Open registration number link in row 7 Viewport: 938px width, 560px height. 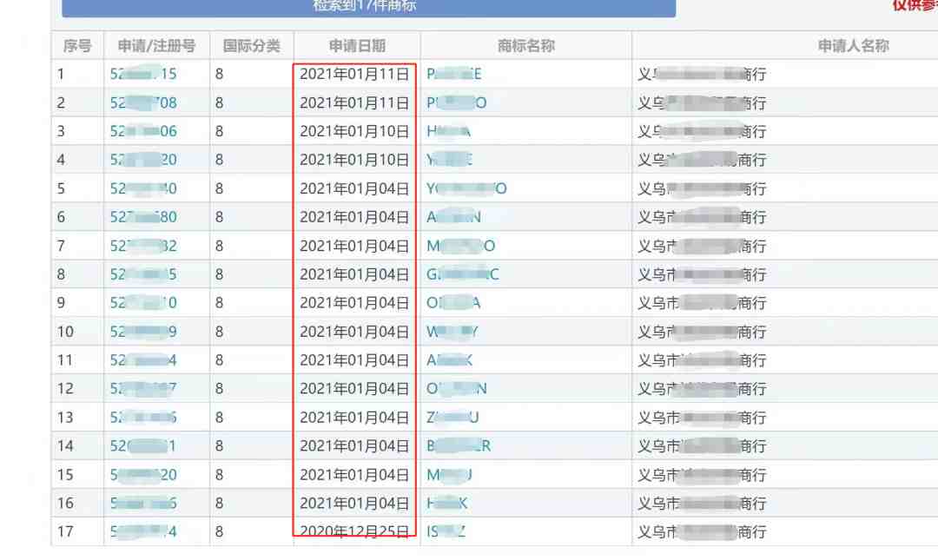click(x=143, y=246)
